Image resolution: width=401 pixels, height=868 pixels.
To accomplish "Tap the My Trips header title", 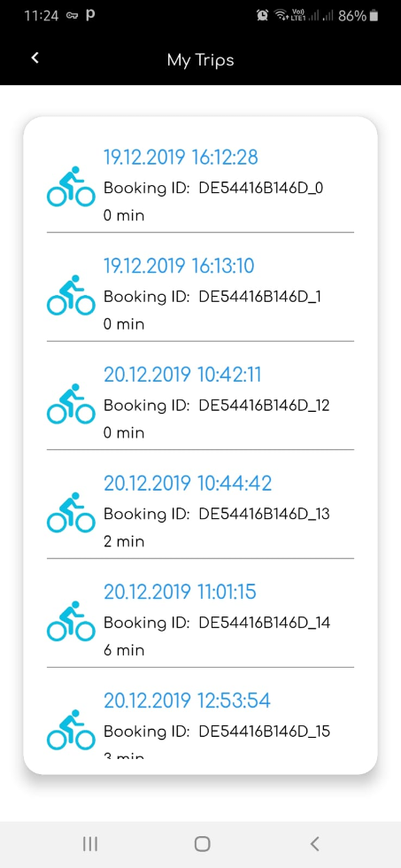I will [200, 60].
